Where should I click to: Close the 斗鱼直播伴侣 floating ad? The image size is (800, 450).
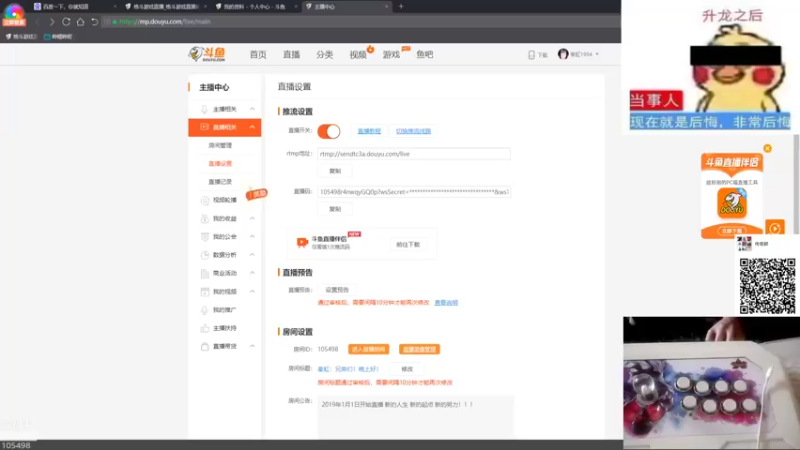[x=767, y=148]
